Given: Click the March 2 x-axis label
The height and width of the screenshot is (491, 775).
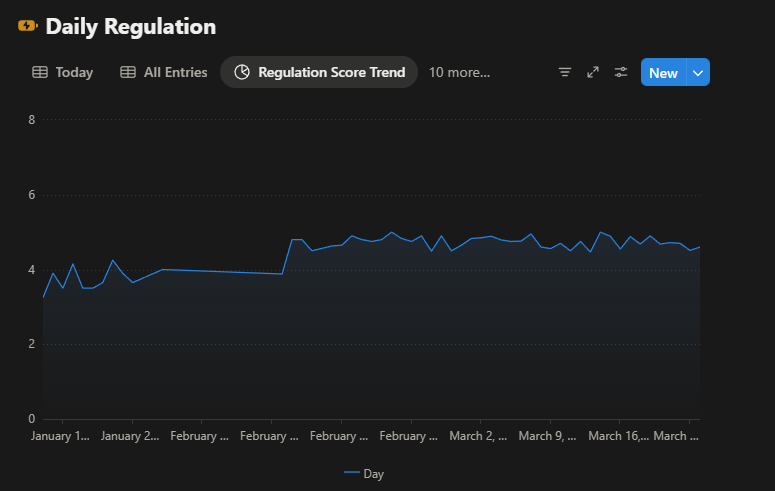Looking at the screenshot, I should coord(478,436).
